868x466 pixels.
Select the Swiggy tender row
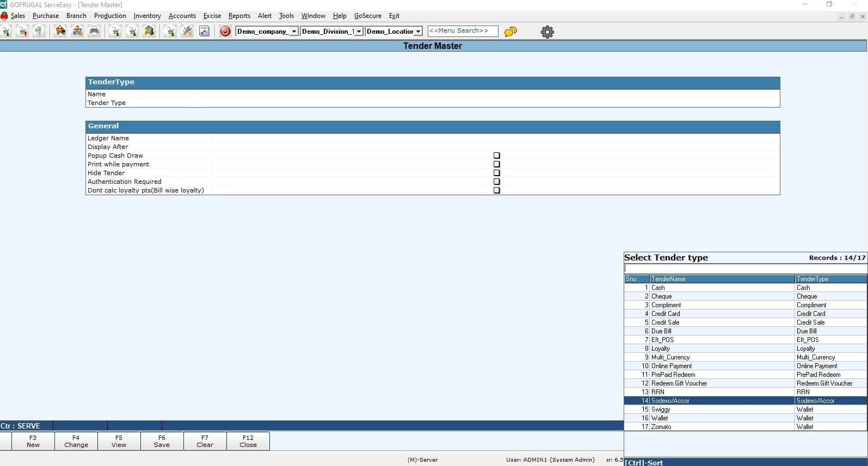(x=746, y=409)
